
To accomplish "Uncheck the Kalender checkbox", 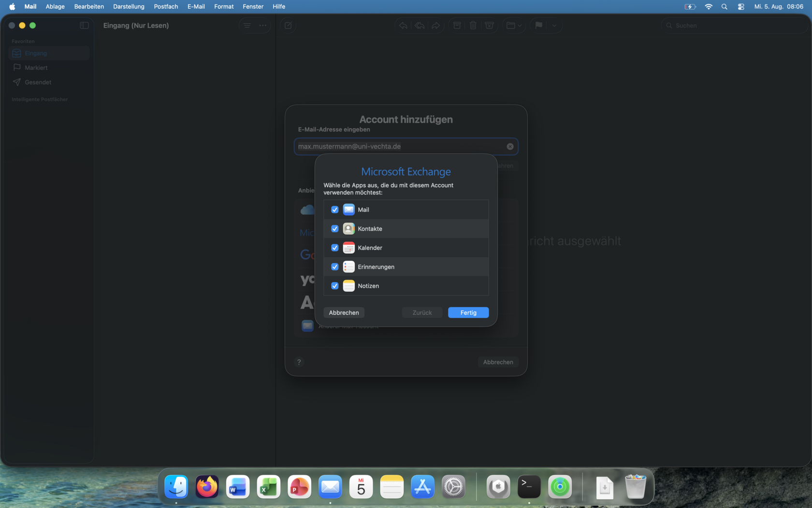I will pyautogui.click(x=334, y=248).
